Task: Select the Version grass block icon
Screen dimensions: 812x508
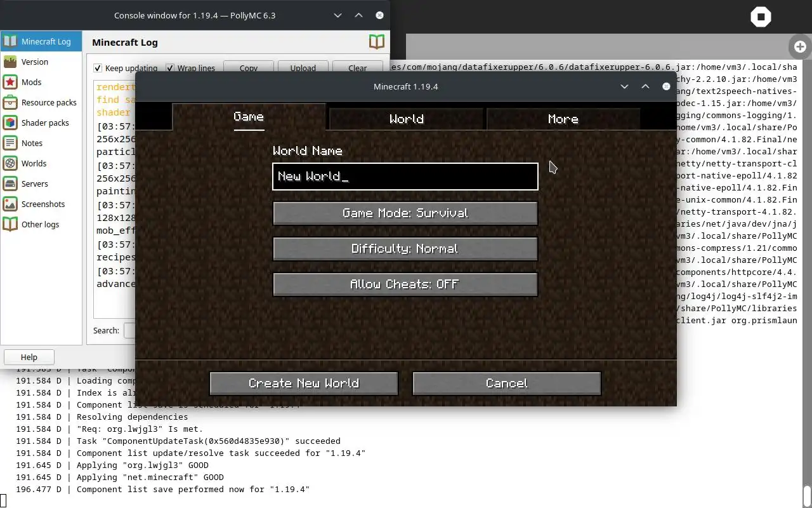Action: tap(10, 62)
